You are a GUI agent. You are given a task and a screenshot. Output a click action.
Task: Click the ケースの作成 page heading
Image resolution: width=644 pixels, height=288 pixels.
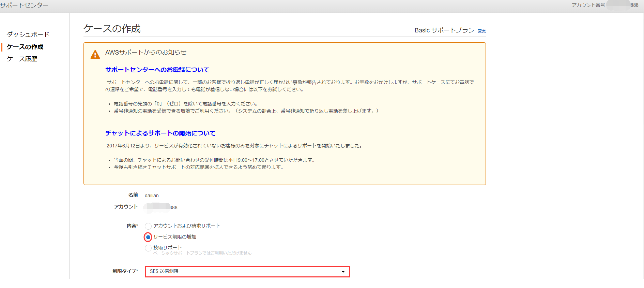[x=112, y=29]
